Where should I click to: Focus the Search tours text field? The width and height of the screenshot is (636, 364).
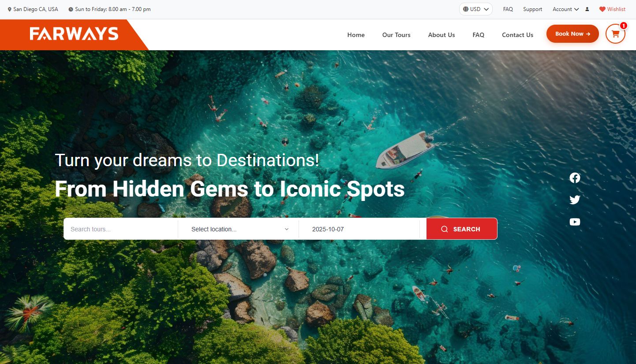pos(121,229)
